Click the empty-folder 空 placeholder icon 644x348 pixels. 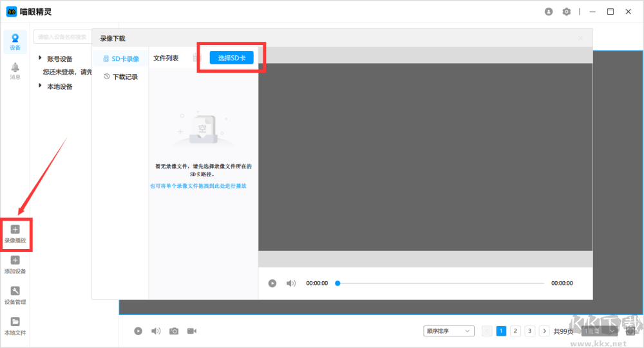coord(203,130)
